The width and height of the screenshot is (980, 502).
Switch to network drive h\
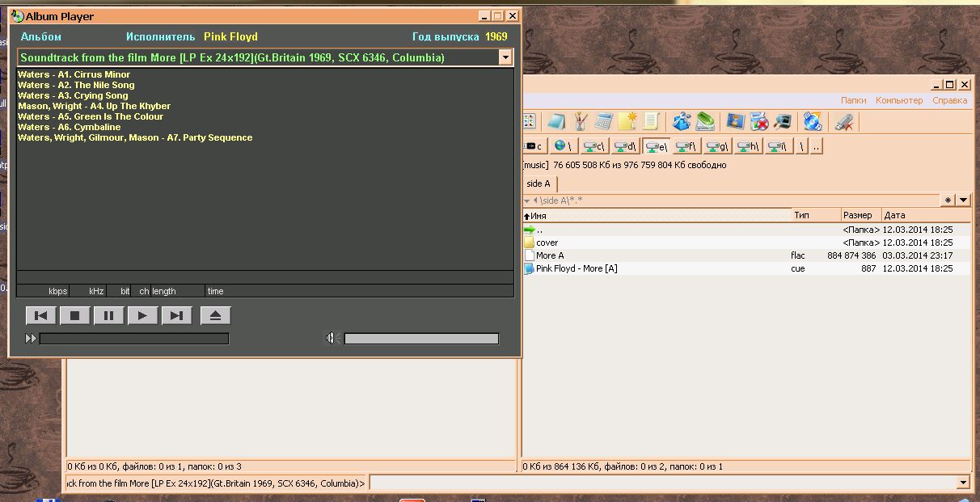coord(748,146)
